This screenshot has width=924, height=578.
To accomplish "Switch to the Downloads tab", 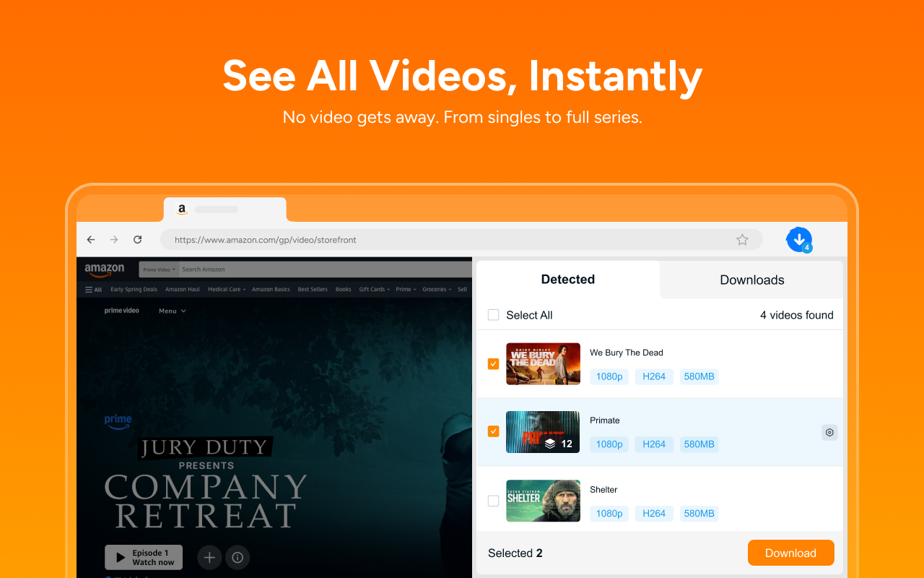I will pyautogui.click(x=752, y=280).
